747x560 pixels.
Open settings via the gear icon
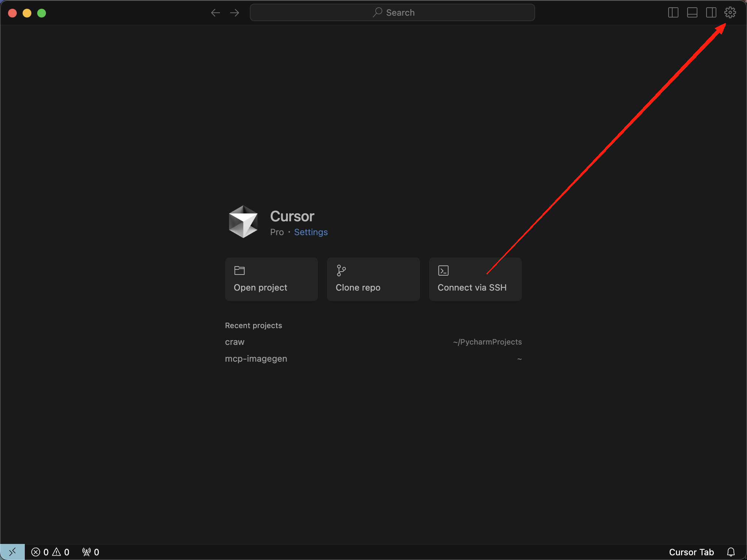click(730, 13)
